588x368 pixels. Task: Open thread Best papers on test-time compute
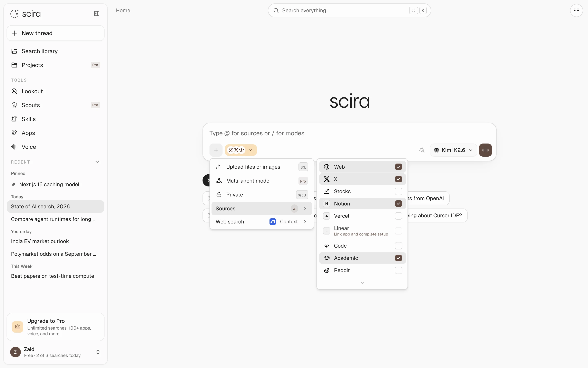[x=55, y=276]
